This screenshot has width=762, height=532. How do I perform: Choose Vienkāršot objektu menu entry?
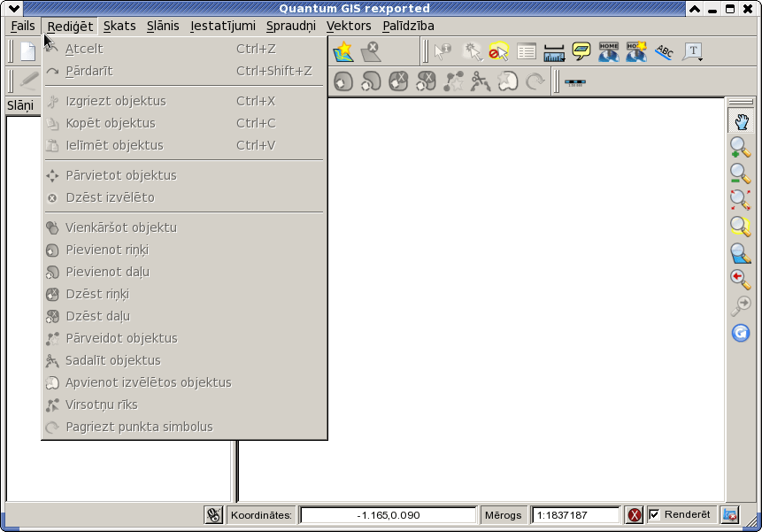(184, 227)
